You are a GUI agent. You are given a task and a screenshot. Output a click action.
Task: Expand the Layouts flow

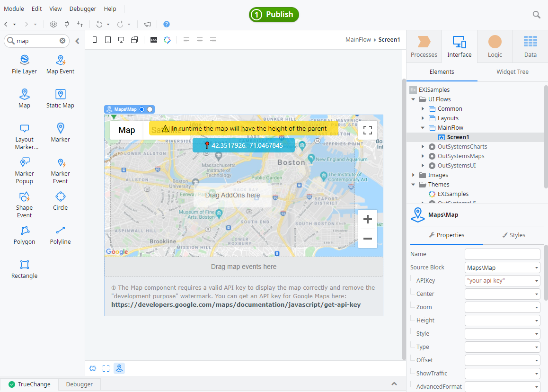pyautogui.click(x=423, y=118)
